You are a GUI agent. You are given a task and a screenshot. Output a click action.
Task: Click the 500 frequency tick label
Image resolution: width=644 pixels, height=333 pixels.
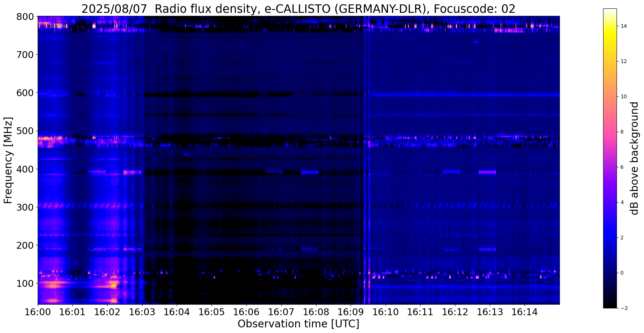[24, 131]
